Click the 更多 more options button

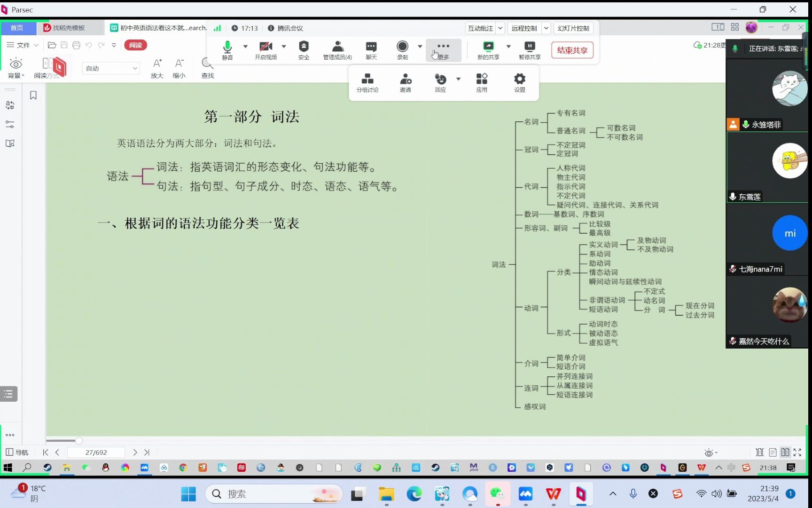(443, 50)
